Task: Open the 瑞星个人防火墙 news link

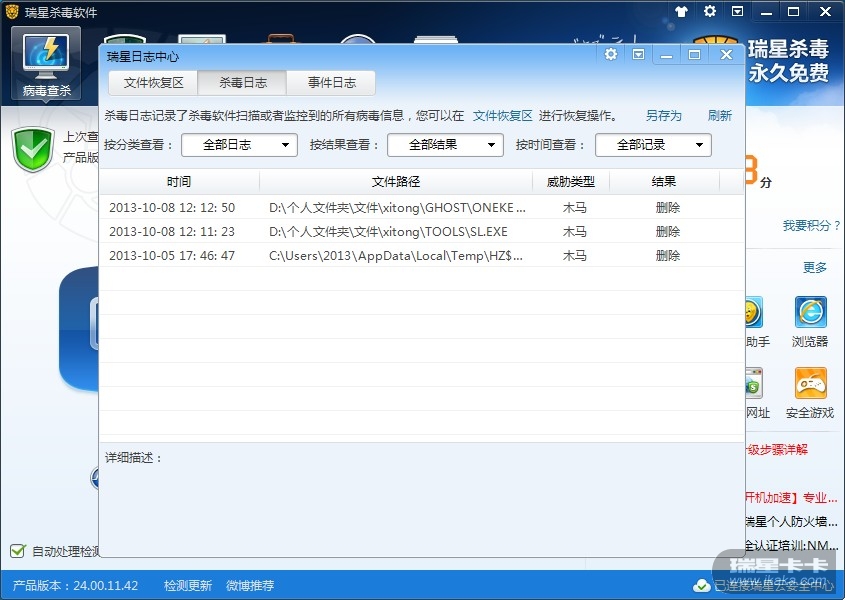Action: (x=791, y=521)
